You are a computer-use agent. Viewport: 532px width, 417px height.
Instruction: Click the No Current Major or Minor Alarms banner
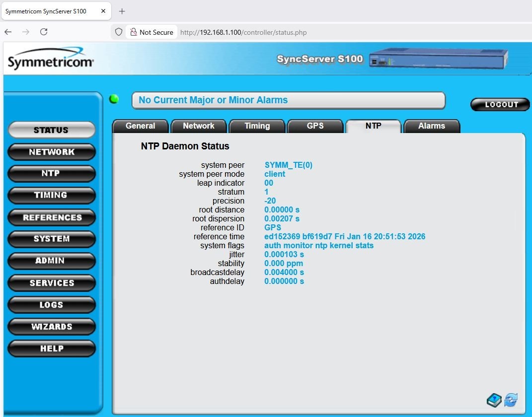point(289,100)
